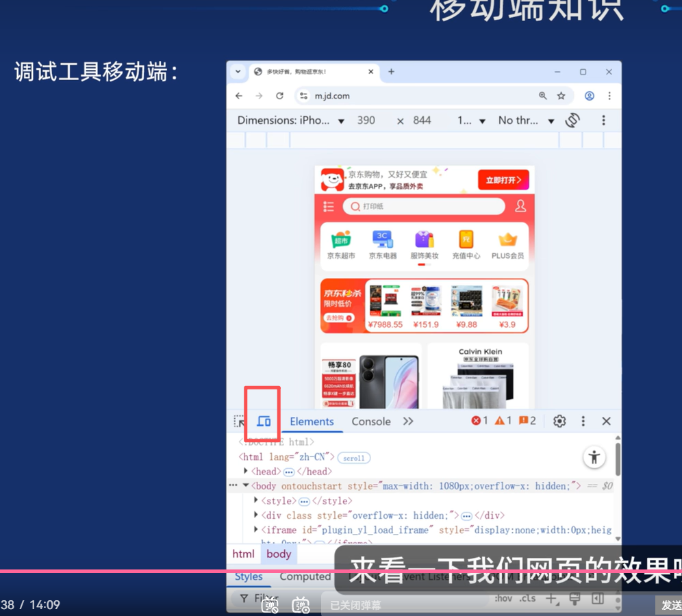The height and width of the screenshot is (616, 682).
Task: Open the ¥3.9 flash sale product
Action: click(x=507, y=307)
